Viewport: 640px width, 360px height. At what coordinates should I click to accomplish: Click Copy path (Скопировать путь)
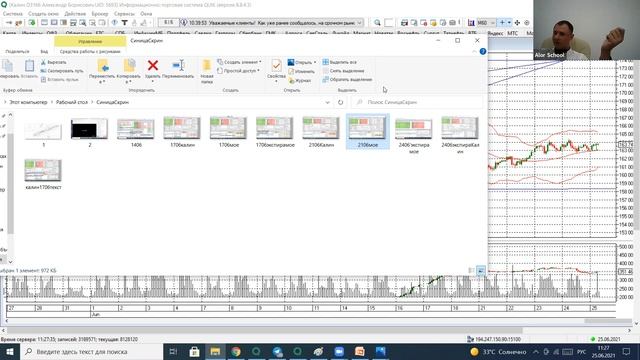(x=62, y=71)
